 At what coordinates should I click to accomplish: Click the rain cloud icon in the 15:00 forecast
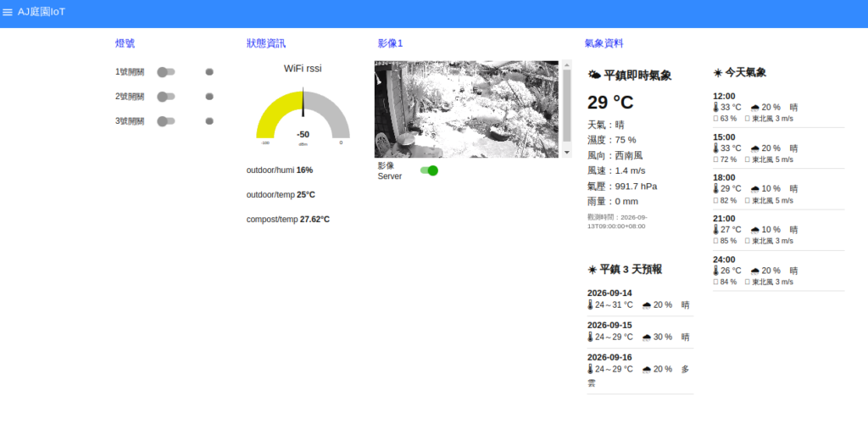tap(754, 148)
